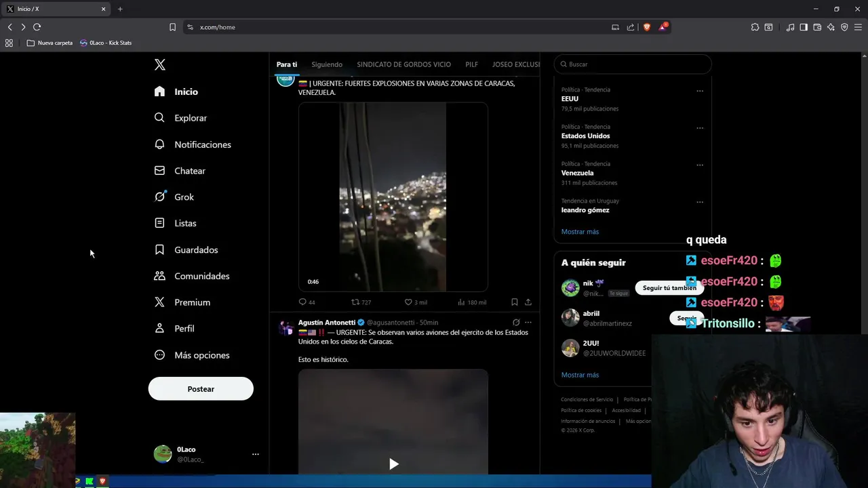Select the PILF tab
This screenshot has width=868, height=488.
click(x=472, y=64)
